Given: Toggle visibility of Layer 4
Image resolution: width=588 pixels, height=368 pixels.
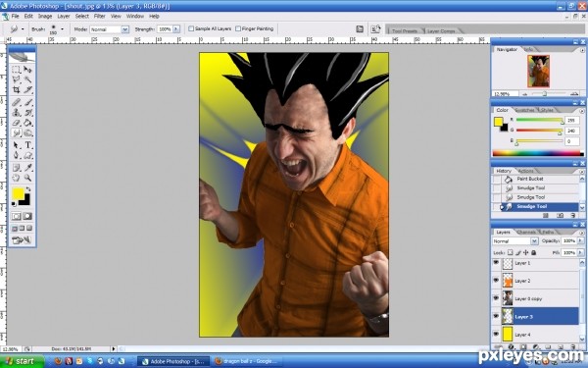Looking at the screenshot, I should 496,334.
